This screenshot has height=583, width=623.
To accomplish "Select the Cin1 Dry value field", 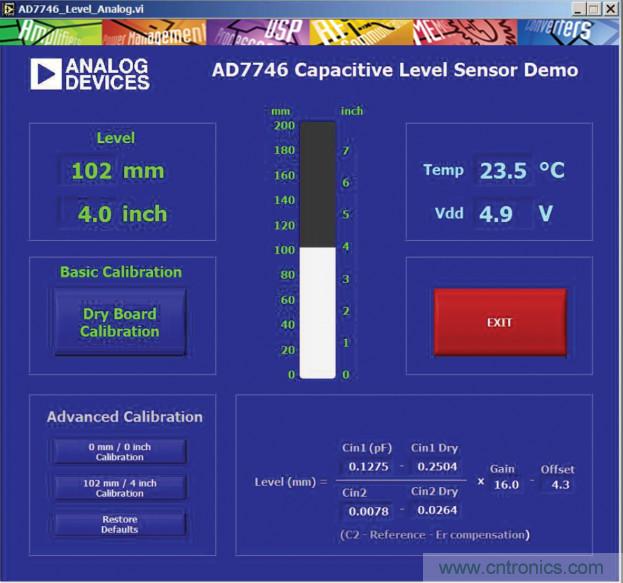I will [435, 466].
